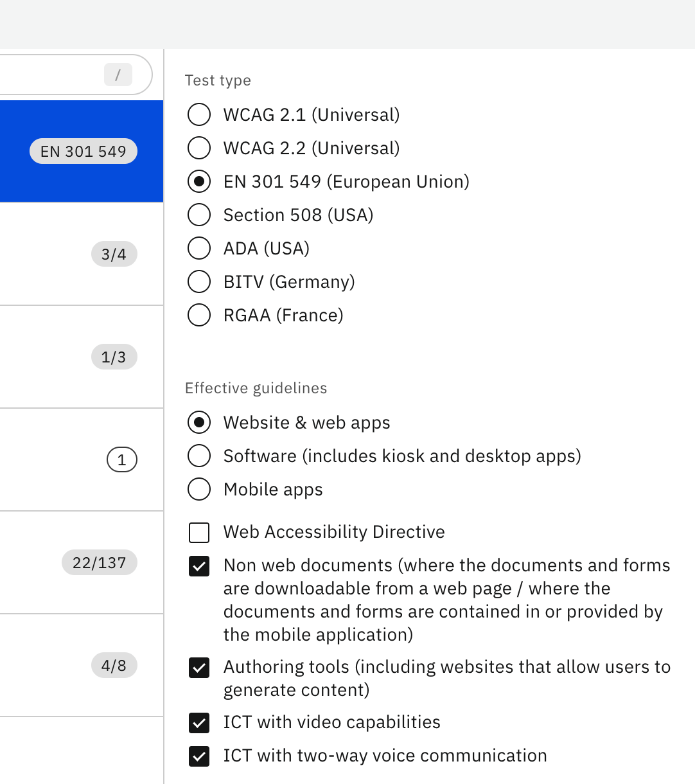The image size is (695, 784).
Task: Disable ICT with two-way voice communication
Action: pos(199,756)
